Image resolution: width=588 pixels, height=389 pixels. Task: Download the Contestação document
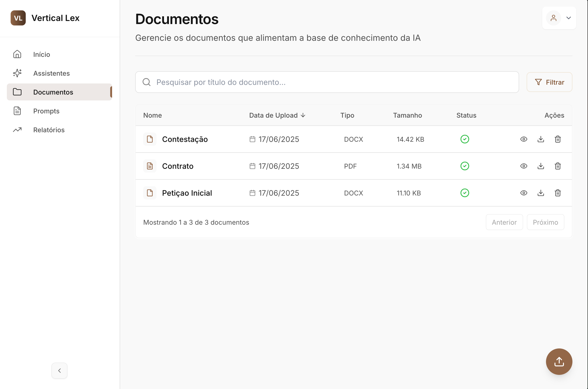tap(541, 139)
